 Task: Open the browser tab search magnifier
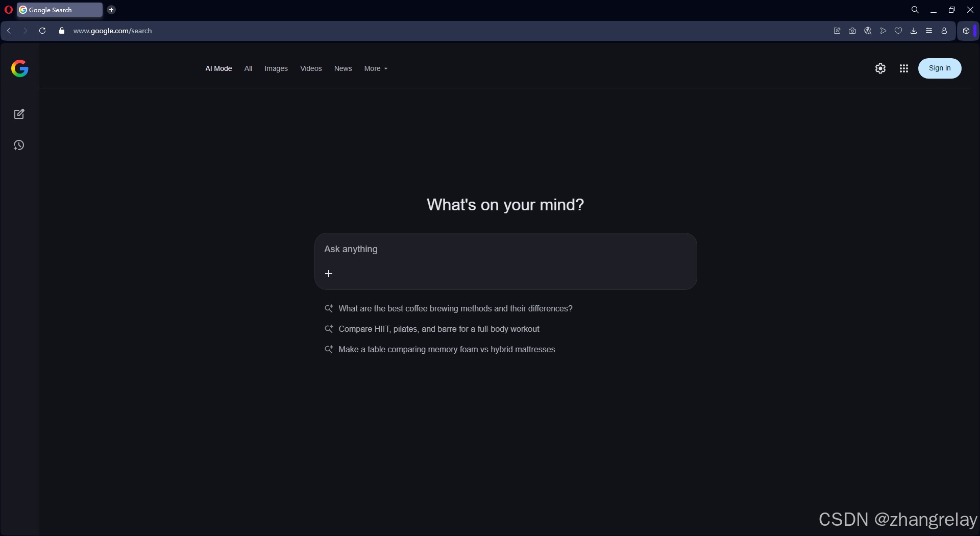[x=915, y=10]
